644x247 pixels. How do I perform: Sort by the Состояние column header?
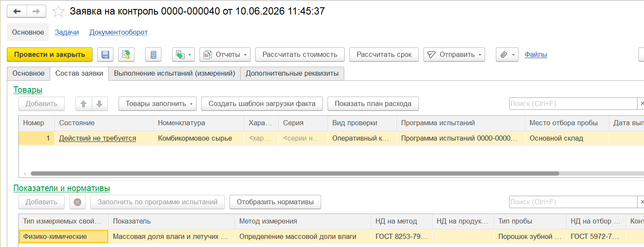[x=104, y=123]
